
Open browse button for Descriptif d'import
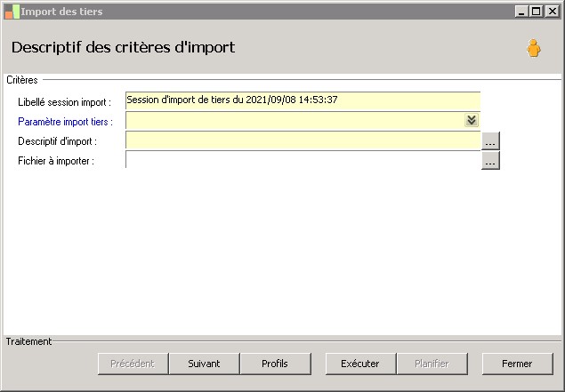(490, 140)
